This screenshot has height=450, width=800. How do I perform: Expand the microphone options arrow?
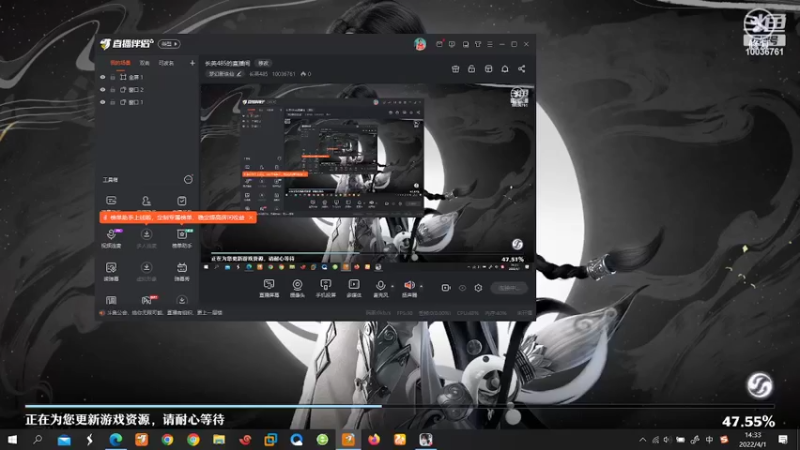392,286
